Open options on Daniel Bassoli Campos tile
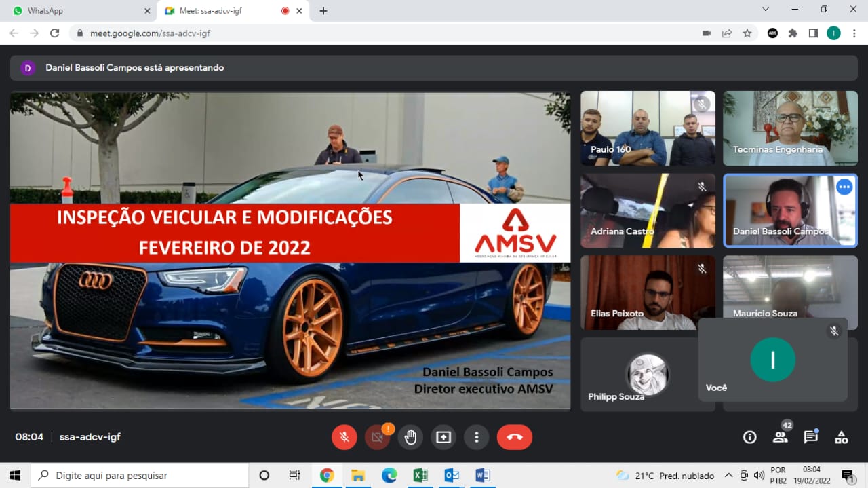Screen dimensions: 868x488 (844, 187)
